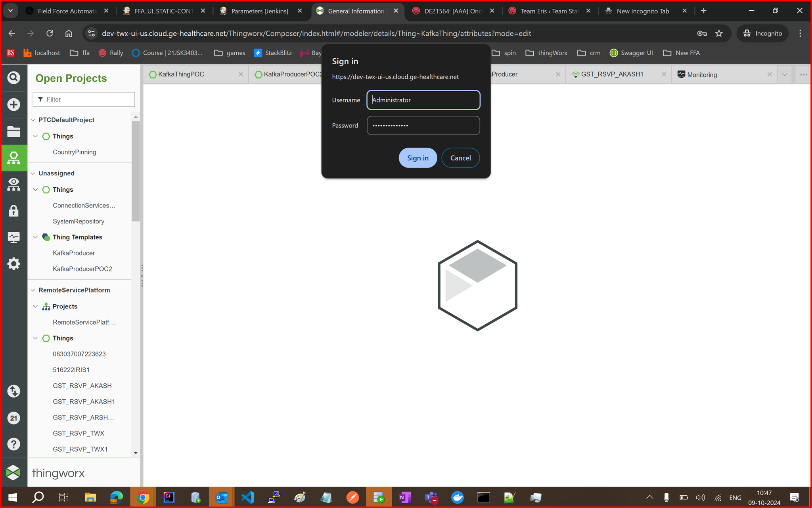Collapse the Thing Templates group
812x508 pixels.
tap(35, 237)
